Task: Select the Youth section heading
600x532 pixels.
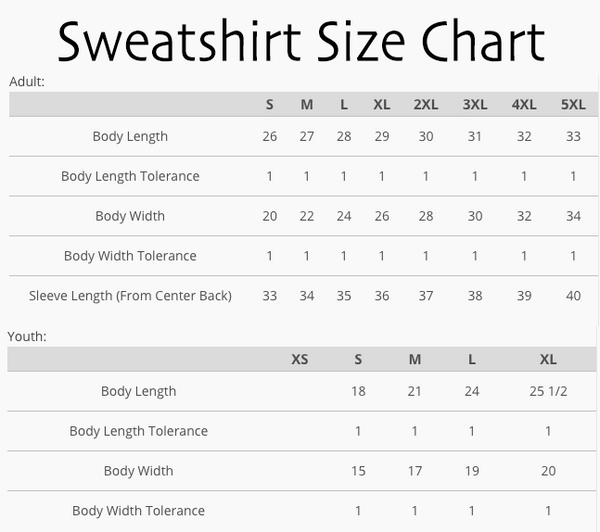Action: [27, 336]
